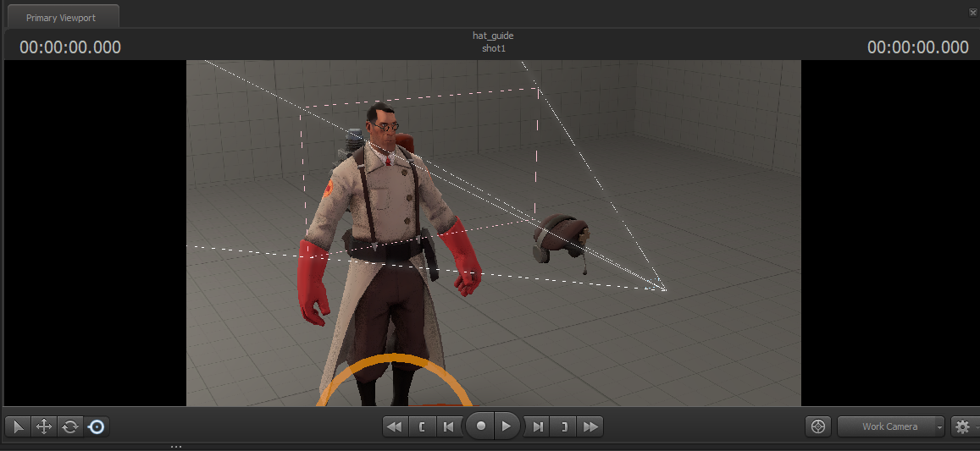The width and height of the screenshot is (980, 451).
Task: Click the shot1 label
Action: click(x=494, y=48)
